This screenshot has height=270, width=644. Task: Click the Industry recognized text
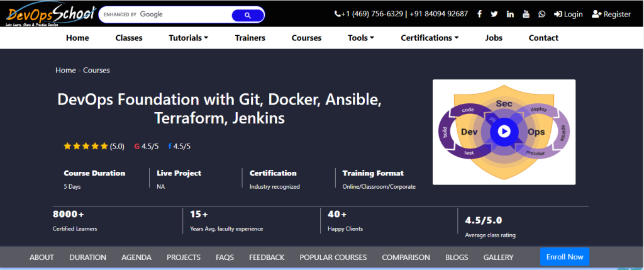pos(275,186)
